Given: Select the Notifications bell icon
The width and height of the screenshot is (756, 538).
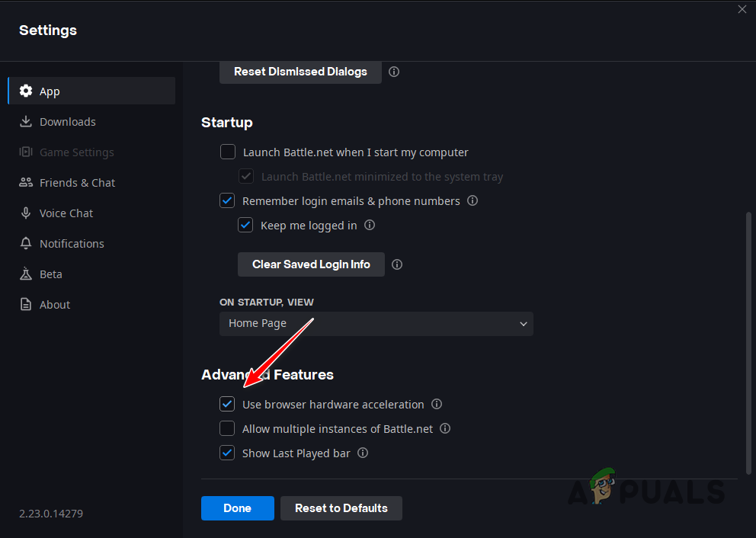Looking at the screenshot, I should click(x=25, y=243).
